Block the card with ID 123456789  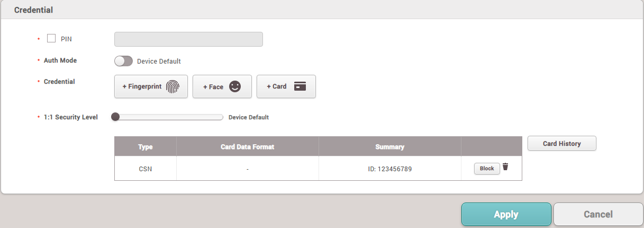(486, 169)
